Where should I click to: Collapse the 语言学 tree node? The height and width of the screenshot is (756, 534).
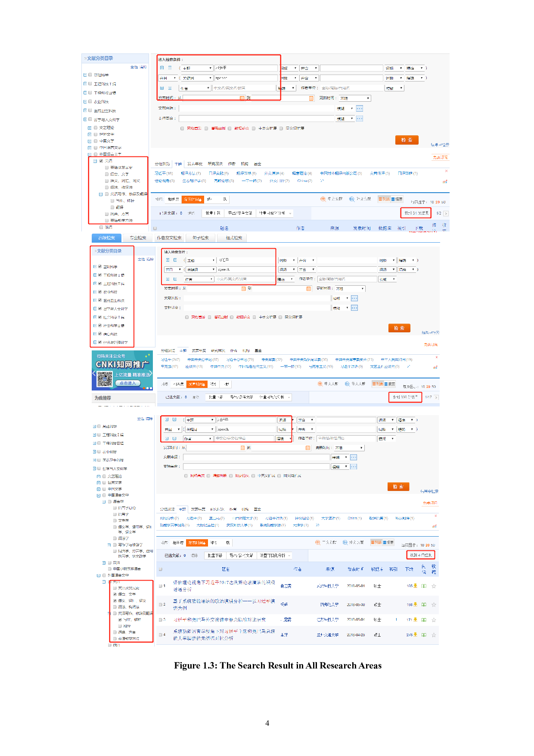click(x=104, y=502)
